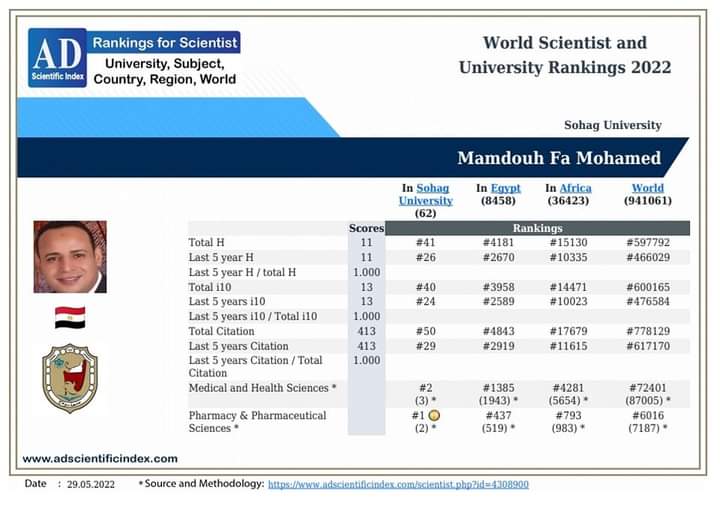Image resolution: width=720 pixels, height=528 pixels.
Task: Click the scientist's profile photo
Action: tap(70, 257)
